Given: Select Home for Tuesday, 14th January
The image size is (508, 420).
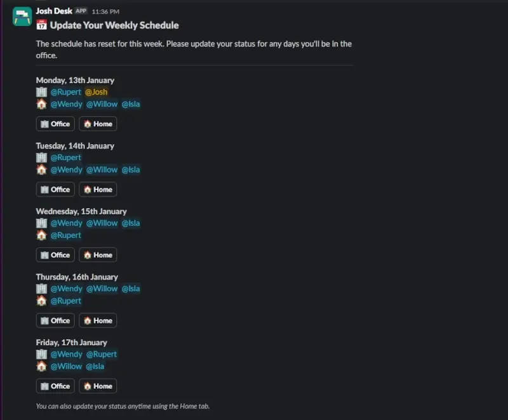Looking at the screenshot, I should 98,189.
